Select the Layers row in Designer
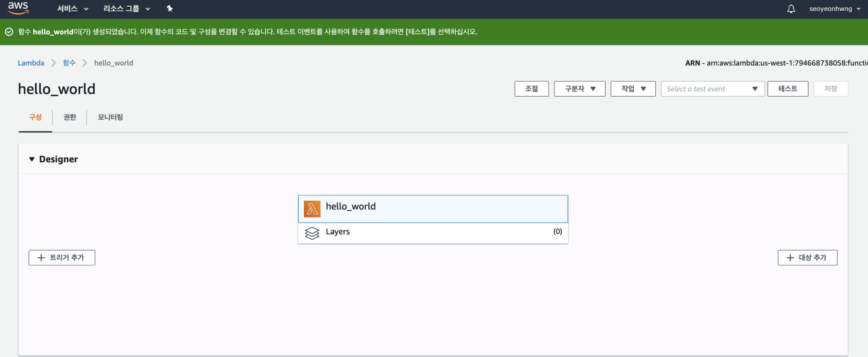Screen dimensions: 868x357 433,233
